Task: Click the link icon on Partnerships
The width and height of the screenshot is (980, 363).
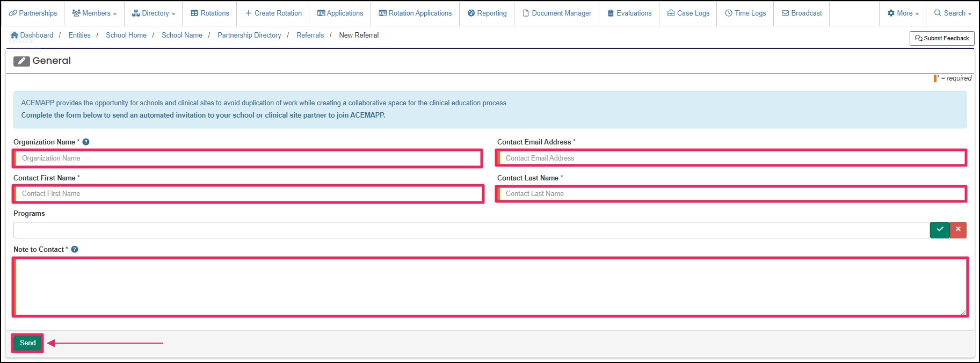Action: tap(13, 13)
